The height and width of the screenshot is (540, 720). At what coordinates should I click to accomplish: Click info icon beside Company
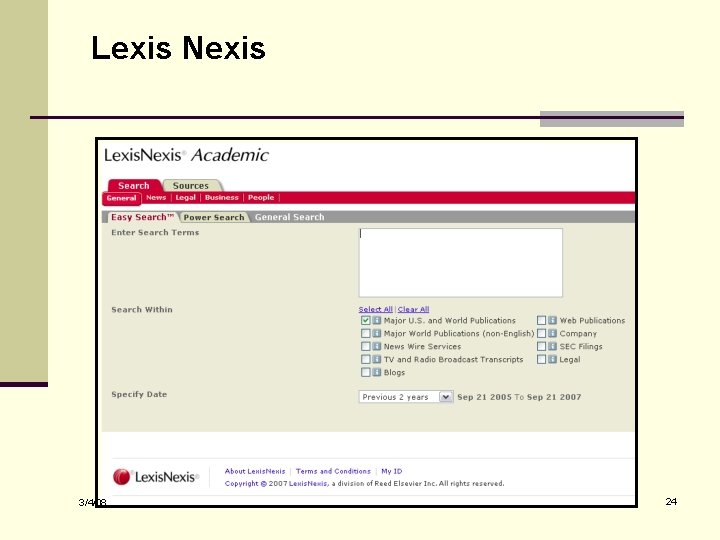click(x=552, y=333)
